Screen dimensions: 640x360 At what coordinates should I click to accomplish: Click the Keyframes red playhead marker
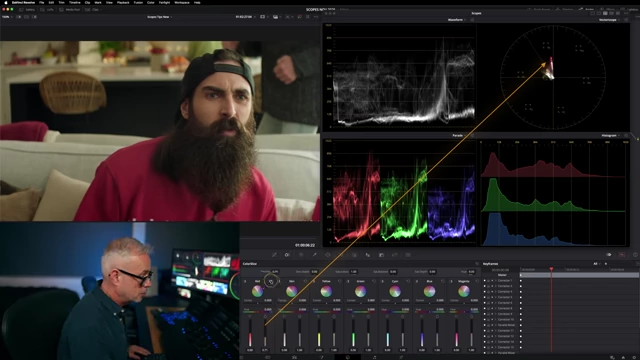pos(551,269)
